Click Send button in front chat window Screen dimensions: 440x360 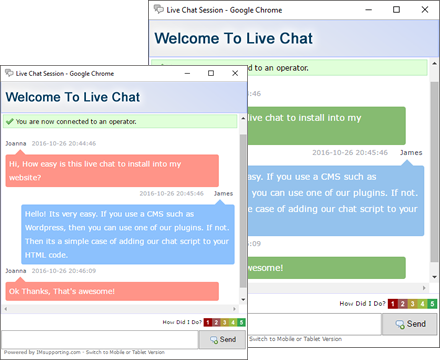[x=222, y=340]
